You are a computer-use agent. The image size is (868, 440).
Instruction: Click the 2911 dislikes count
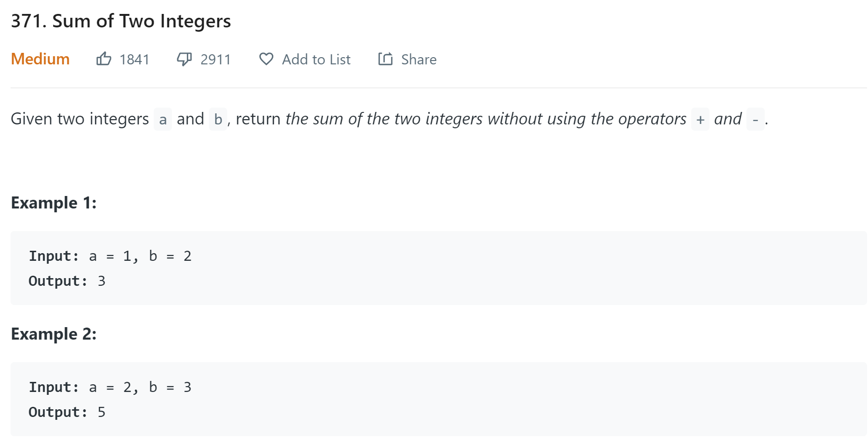[216, 60]
